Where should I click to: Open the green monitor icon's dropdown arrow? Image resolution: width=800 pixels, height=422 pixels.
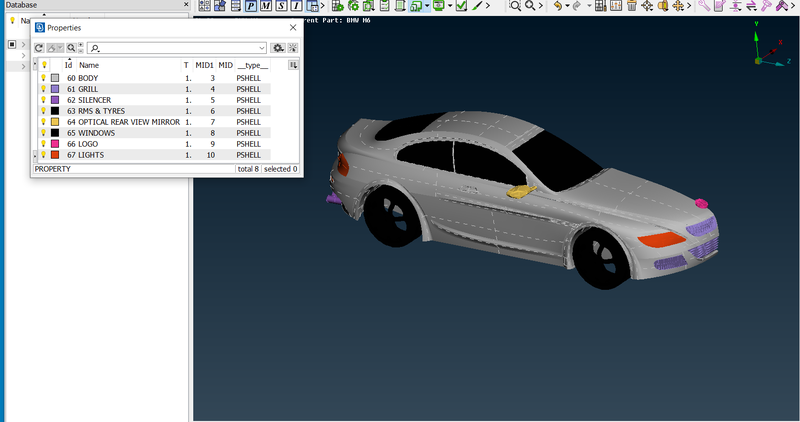(x=449, y=6)
